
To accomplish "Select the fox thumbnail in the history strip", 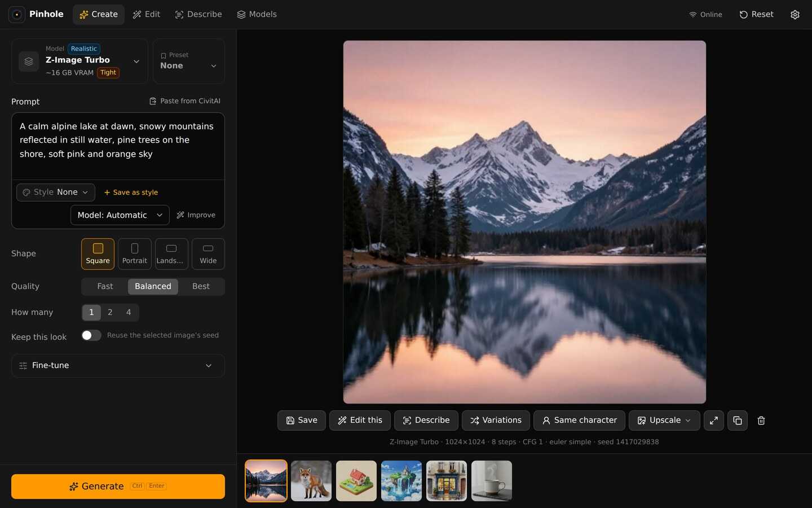I will pos(311,481).
